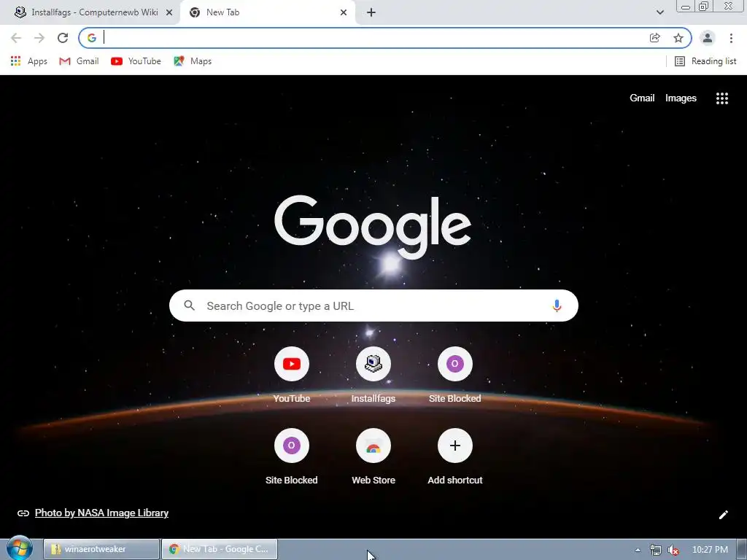The width and height of the screenshot is (747, 560).
Task: Open the Apps bookmark
Action: pos(29,61)
